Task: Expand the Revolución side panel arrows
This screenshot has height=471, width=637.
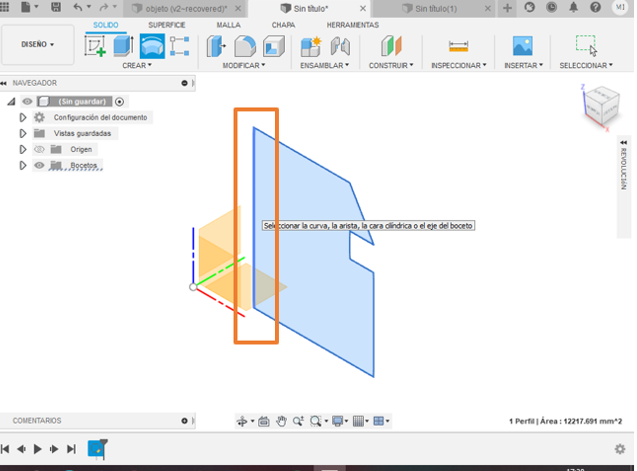Action: tap(624, 143)
